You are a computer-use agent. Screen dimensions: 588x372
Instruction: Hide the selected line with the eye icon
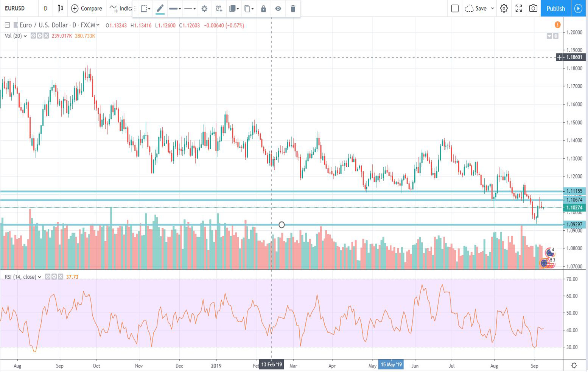tap(278, 8)
